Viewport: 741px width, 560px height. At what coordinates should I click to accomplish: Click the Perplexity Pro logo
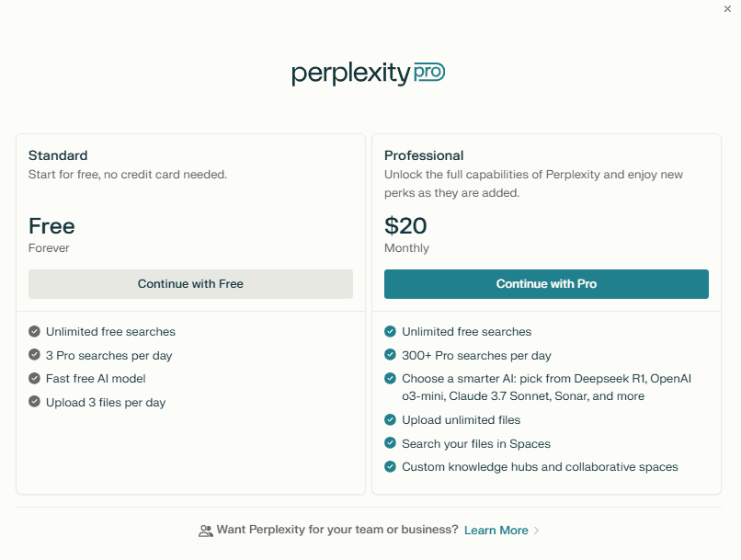tap(369, 74)
